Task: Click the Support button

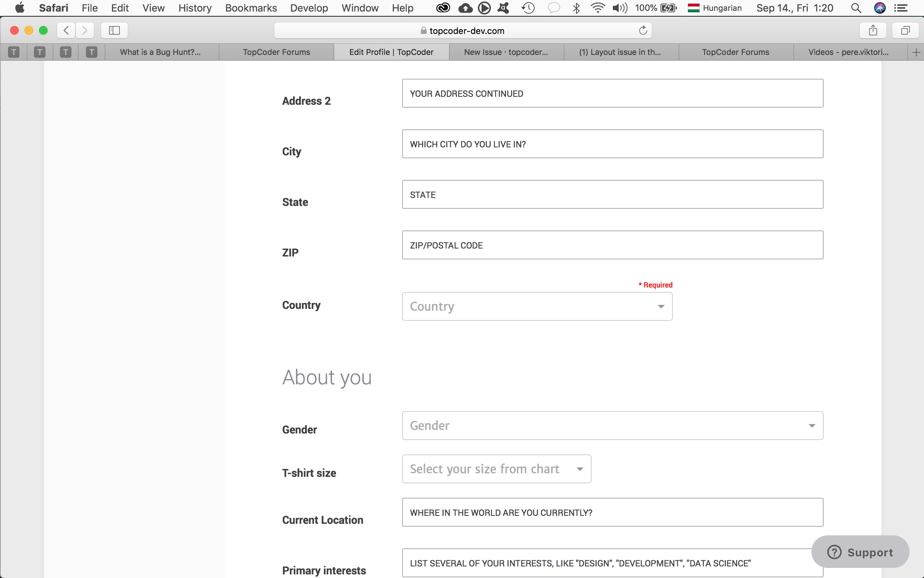Action: pos(860,552)
